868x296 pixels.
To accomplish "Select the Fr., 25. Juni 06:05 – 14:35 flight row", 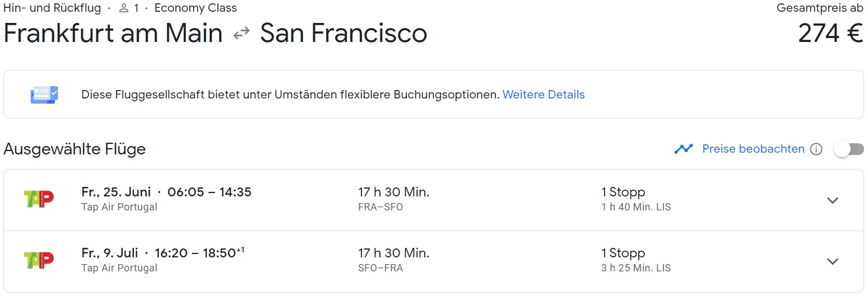I will (x=434, y=200).
